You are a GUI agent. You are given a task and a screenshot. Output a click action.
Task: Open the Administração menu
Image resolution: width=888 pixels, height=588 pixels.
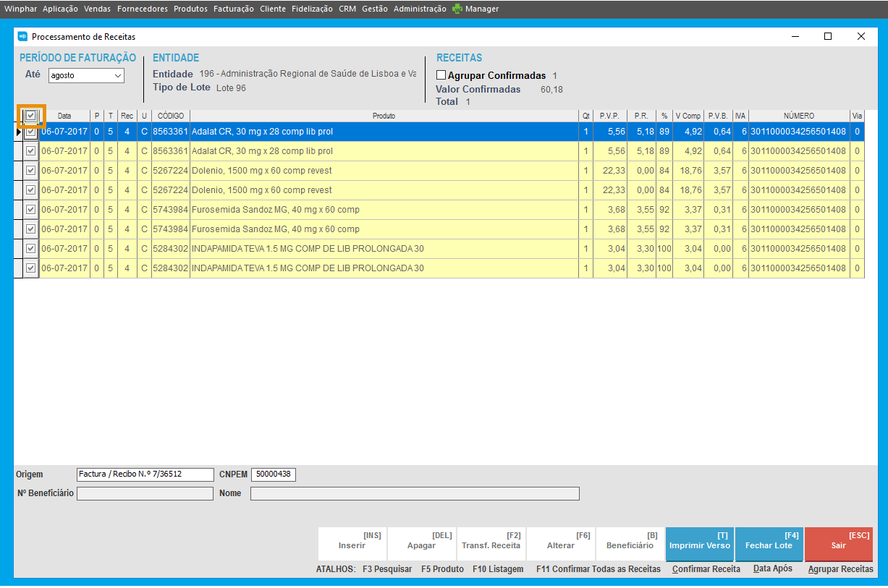(420, 9)
